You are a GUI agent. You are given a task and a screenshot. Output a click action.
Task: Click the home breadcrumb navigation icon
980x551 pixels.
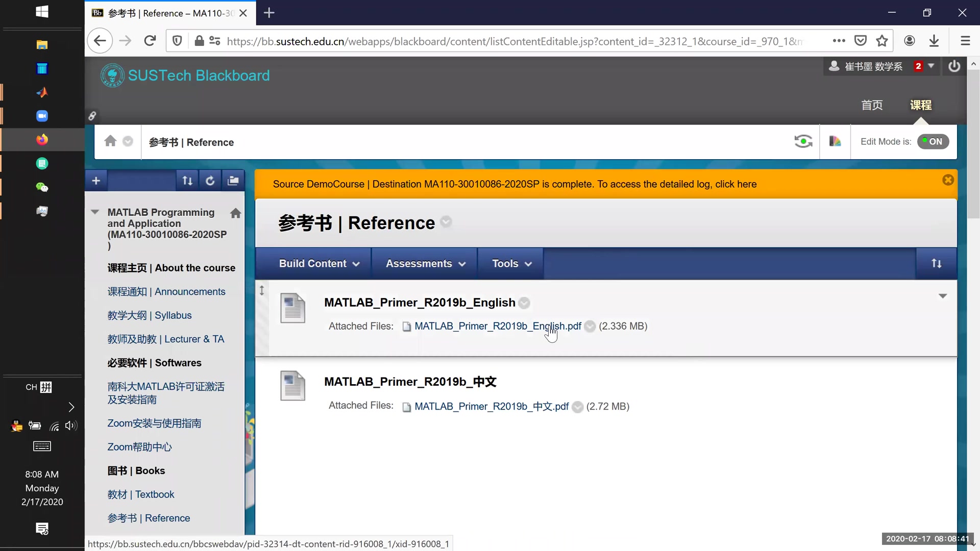pyautogui.click(x=110, y=141)
